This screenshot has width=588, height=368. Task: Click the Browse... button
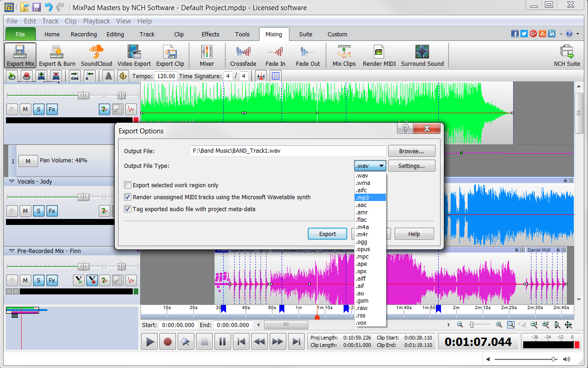(411, 151)
